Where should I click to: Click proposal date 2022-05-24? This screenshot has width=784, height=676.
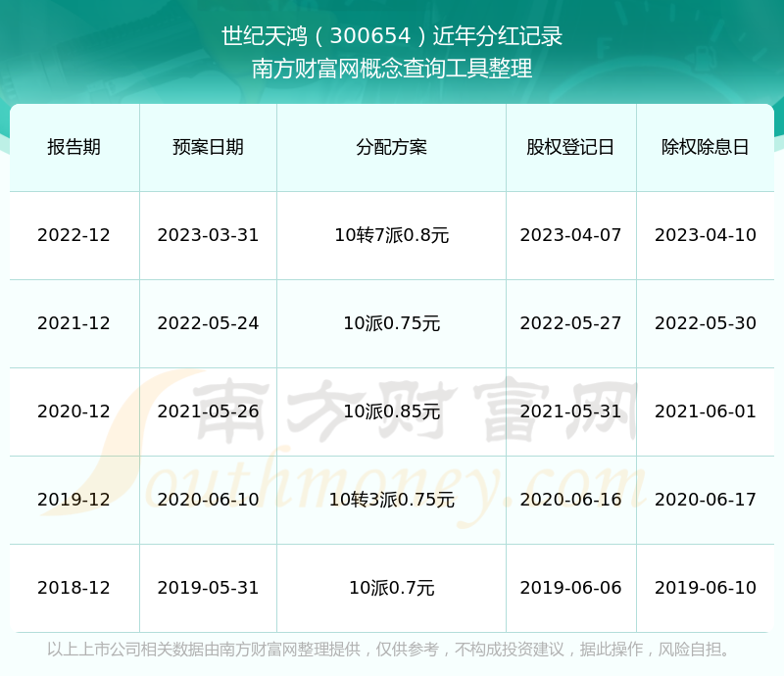point(208,323)
